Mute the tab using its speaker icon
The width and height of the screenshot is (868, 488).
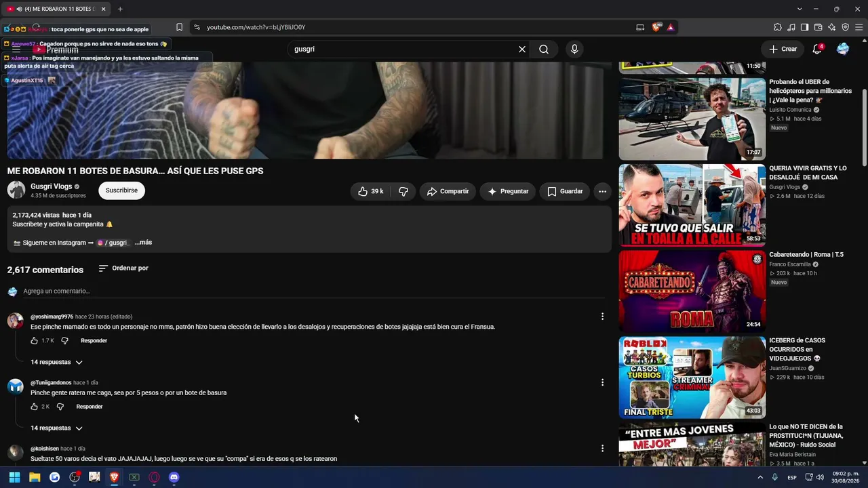[x=18, y=9]
